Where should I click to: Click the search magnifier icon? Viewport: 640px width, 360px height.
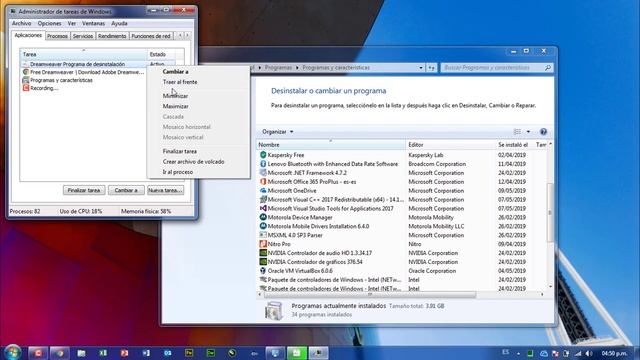tap(548, 68)
